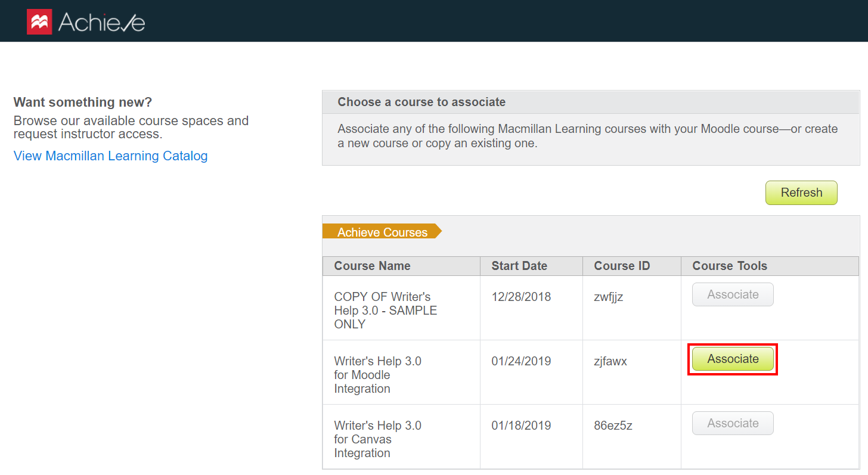Click the COPY OF Writer's Help course name
The width and height of the screenshot is (868, 475).
pyautogui.click(x=385, y=310)
